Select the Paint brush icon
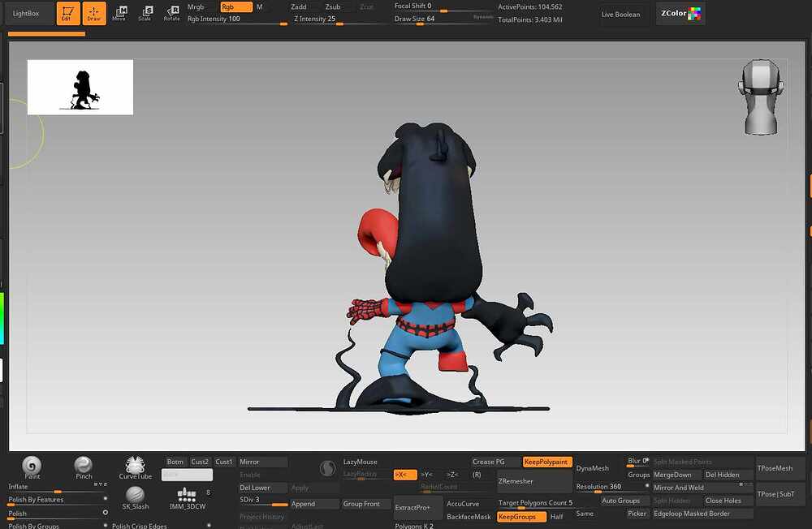The height and width of the screenshot is (529, 812). click(32, 467)
